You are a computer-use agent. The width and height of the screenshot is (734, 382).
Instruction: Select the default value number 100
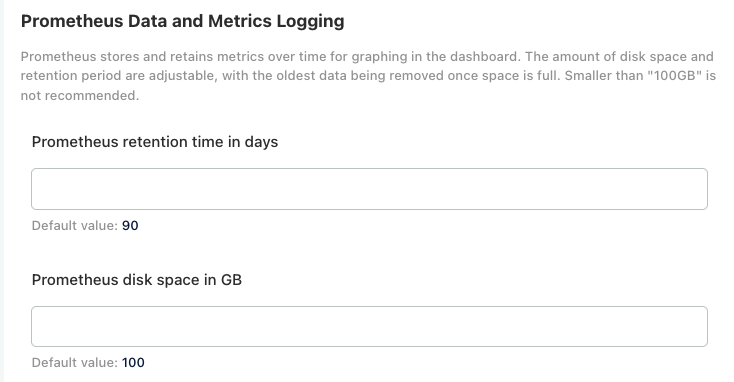(x=133, y=363)
